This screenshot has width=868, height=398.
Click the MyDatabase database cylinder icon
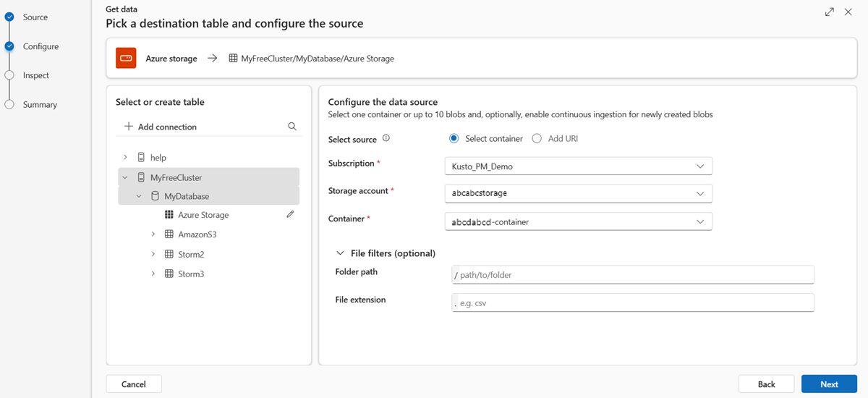click(155, 196)
